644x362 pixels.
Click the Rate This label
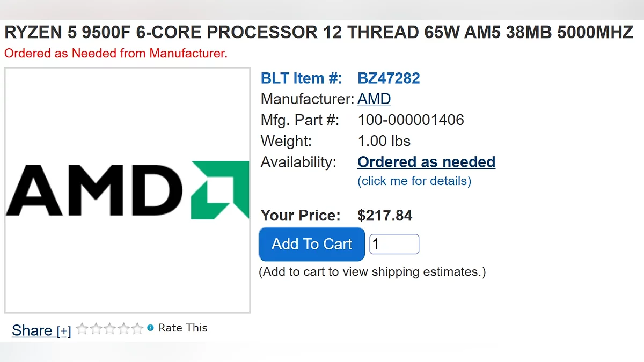[183, 328]
